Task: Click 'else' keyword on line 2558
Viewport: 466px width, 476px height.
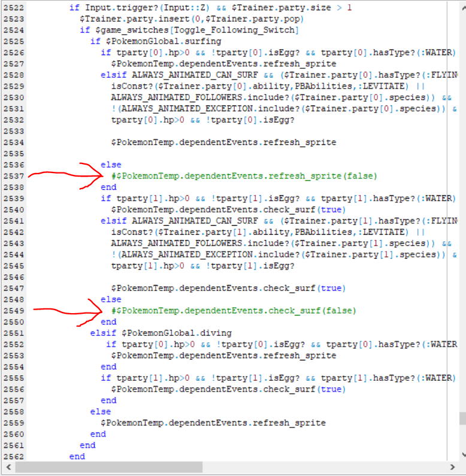Action: pyautogui.click(x=101, y=412)
